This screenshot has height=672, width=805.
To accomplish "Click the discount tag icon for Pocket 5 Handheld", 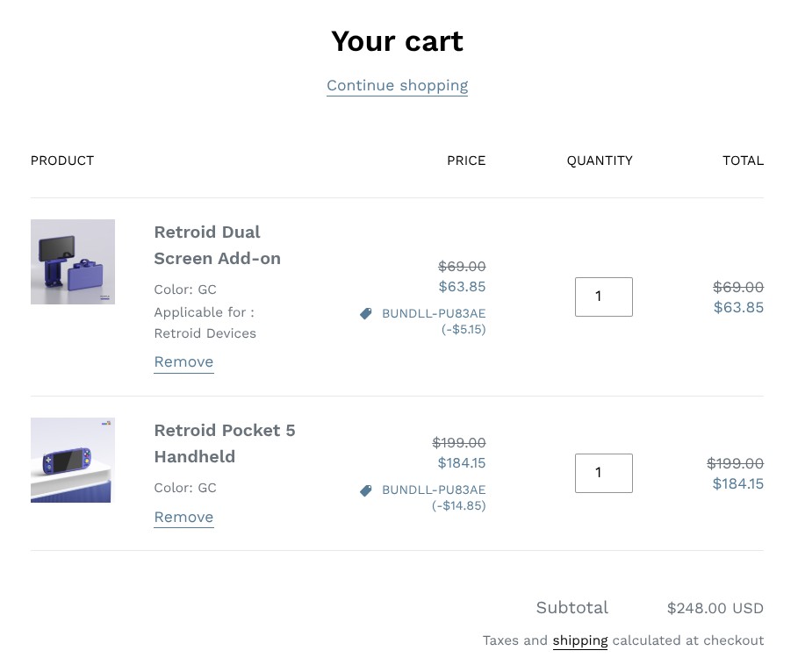I will (366, 490).
